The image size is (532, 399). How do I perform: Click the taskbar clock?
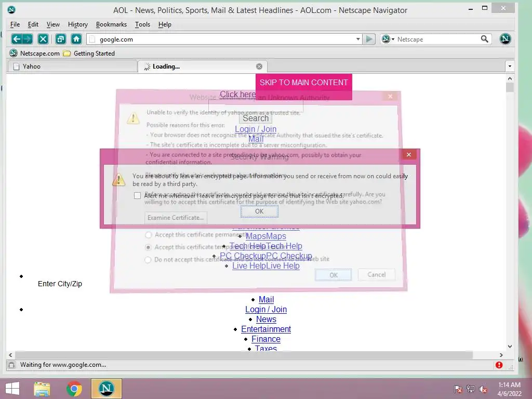pyautogui.click(x=509, y=389)
